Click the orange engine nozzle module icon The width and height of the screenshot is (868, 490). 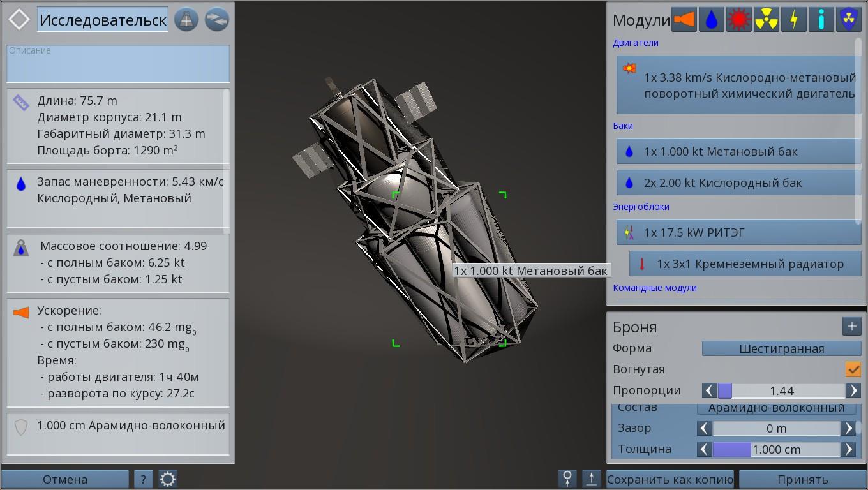684,20
